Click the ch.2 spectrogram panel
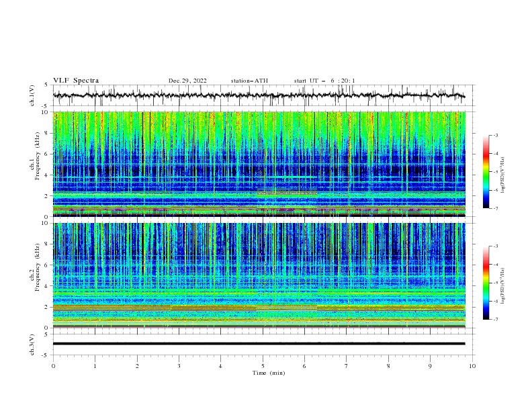This screenshot has height=411, width=532. (259, 275)
